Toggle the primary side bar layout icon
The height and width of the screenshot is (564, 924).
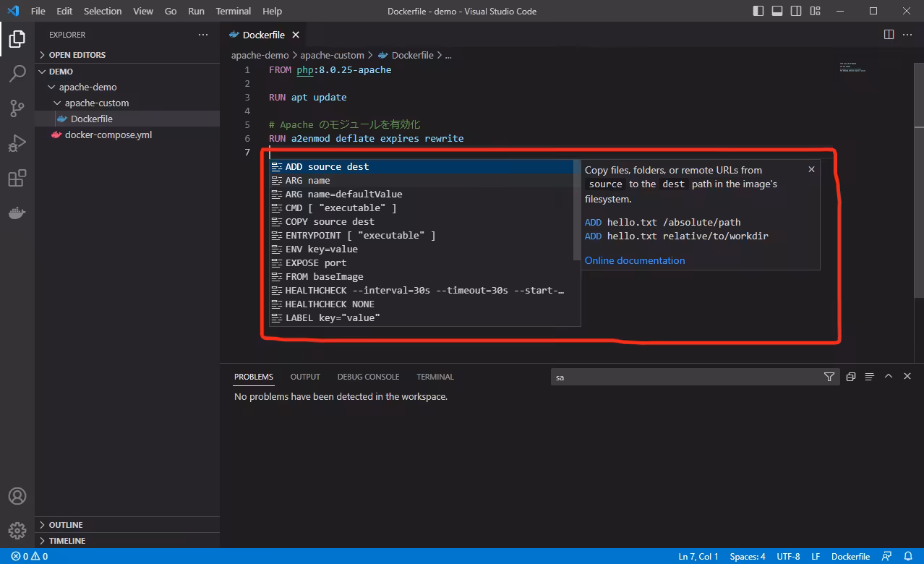758,11
